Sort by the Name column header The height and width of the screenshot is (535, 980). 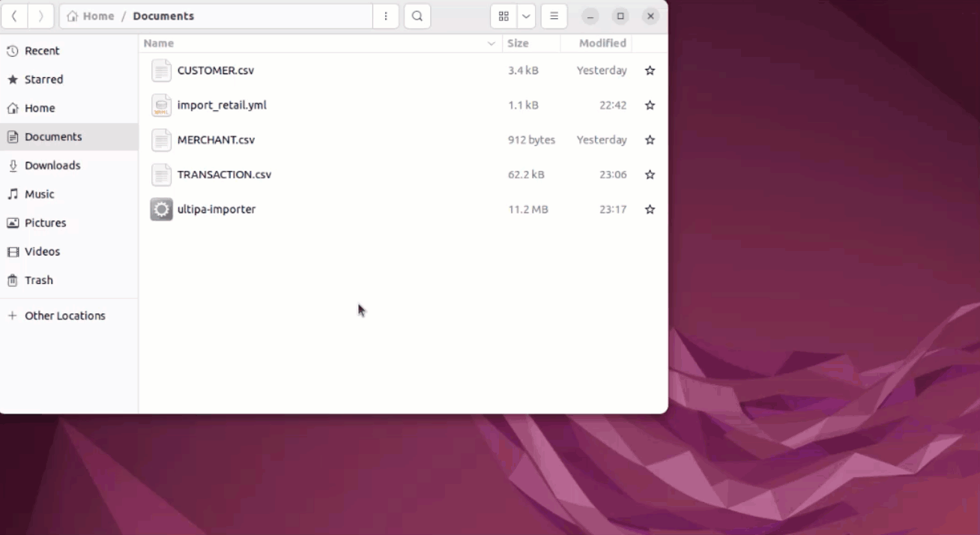(320, 43)
